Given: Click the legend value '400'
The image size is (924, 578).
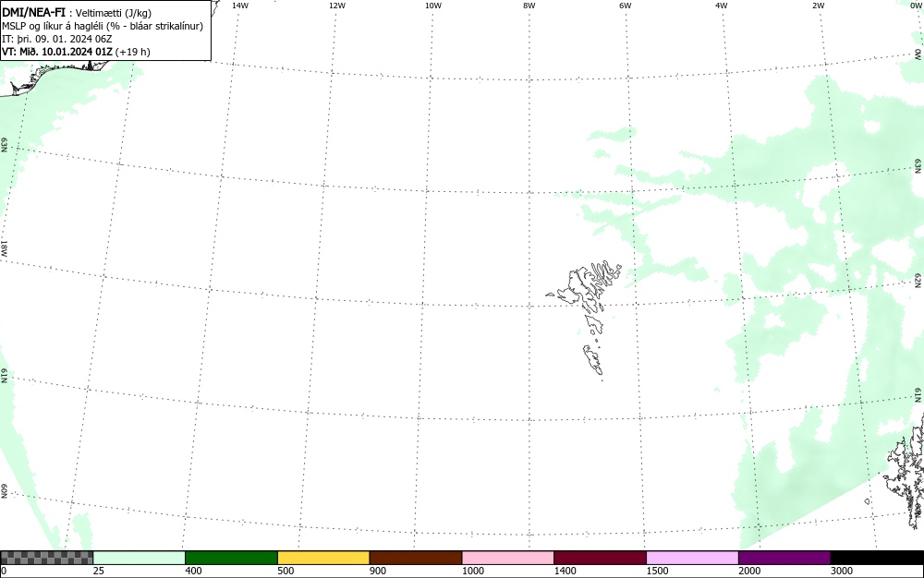Looking at the screenshot, I should tap(193, 571).
